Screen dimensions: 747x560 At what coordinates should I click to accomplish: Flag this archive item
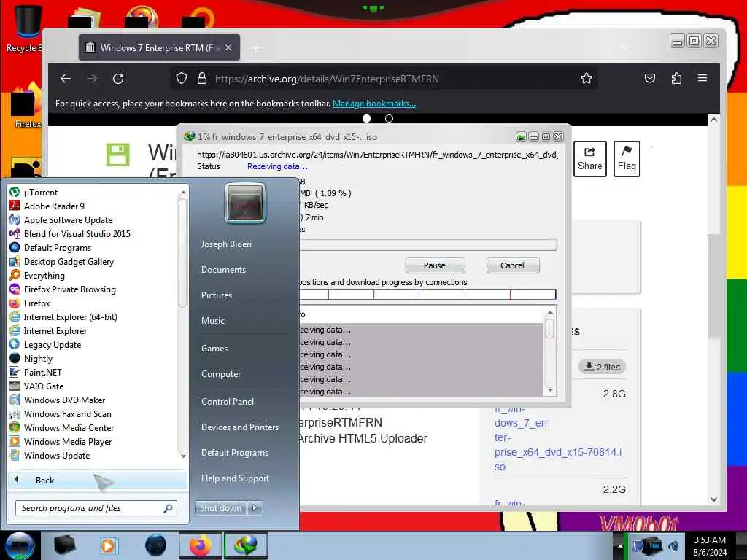click(x=627, y=158)
